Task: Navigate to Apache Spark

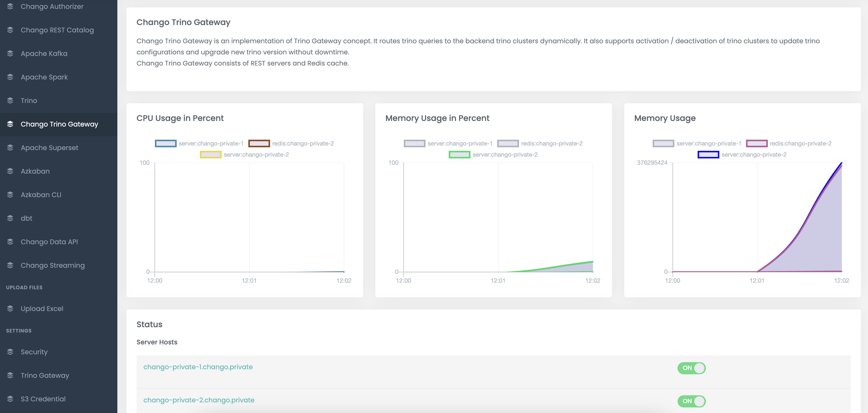Action: (x=59, y=77)
